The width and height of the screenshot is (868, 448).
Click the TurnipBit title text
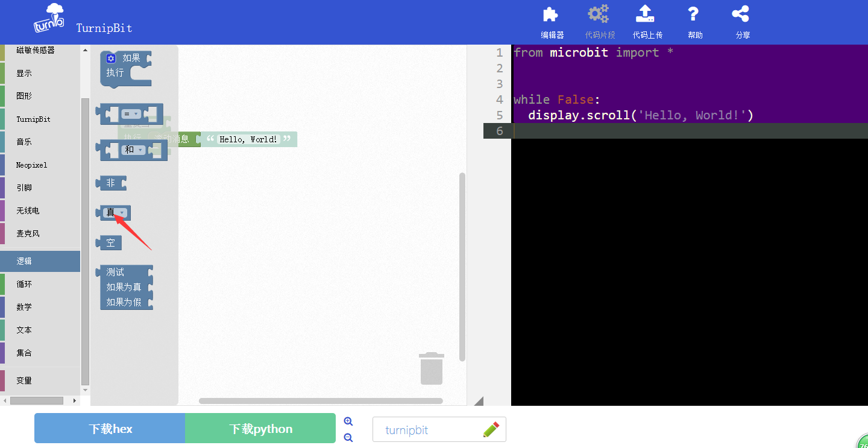[x=104, y=28]
